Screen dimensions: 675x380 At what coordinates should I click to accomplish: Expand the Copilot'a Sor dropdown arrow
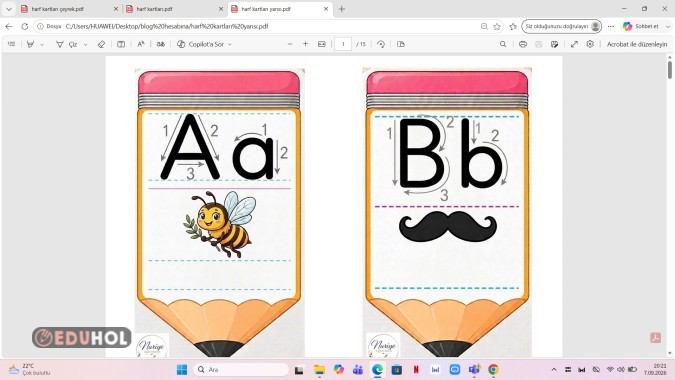click(229, 44)
